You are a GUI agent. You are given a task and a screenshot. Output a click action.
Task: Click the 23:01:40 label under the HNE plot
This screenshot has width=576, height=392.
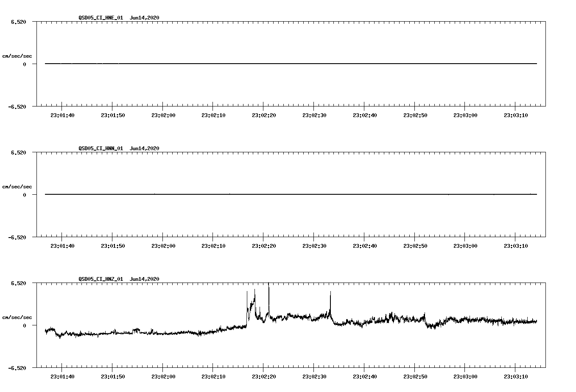point(62,115)
